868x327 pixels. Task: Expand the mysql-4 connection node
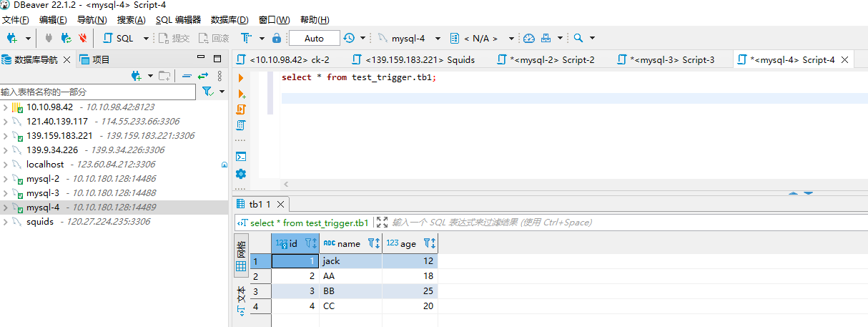(6, 208)
